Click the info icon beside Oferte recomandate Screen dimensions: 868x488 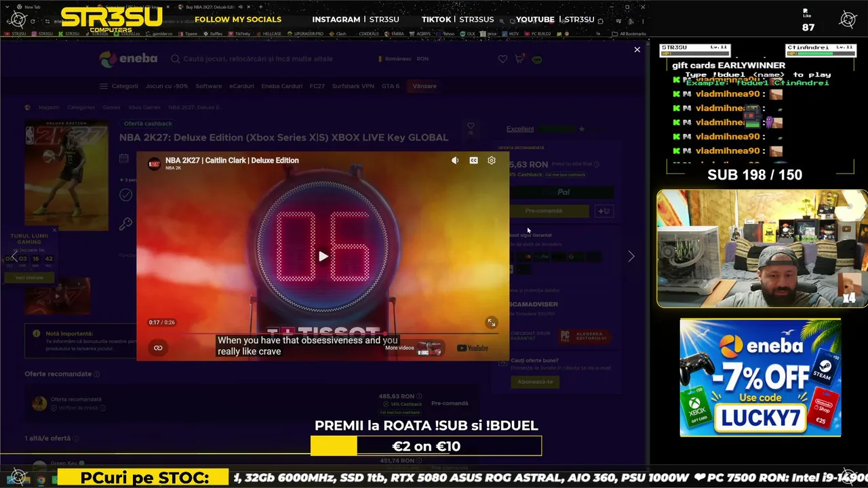pyautogui.click(x=96, y=374)
